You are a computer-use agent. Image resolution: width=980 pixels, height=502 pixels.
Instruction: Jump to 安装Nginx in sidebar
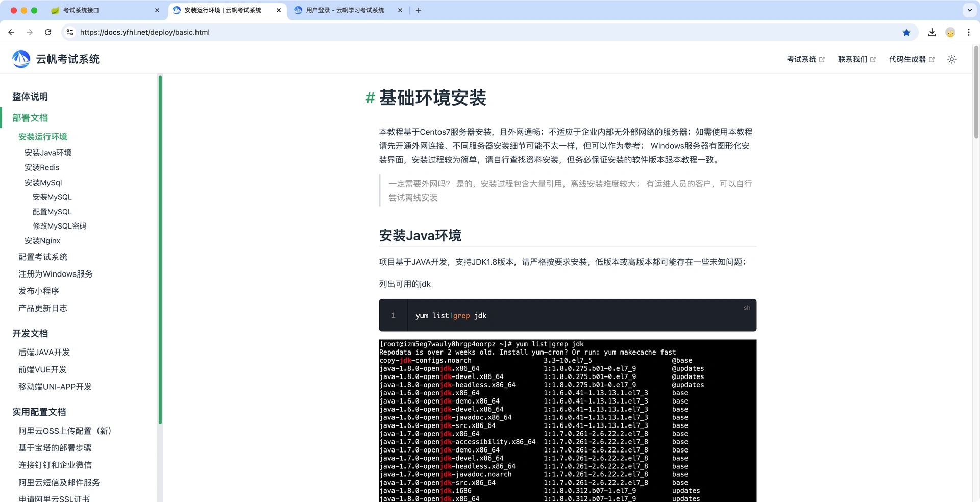[x=42, y=241]
